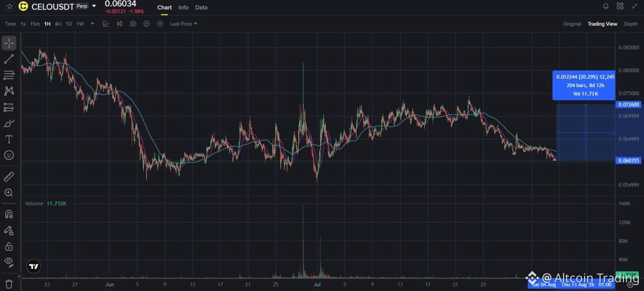The width and height of the screenshot is (644, 291).
Task: Open price alerts bell icon
Action: tap(606, 6)
